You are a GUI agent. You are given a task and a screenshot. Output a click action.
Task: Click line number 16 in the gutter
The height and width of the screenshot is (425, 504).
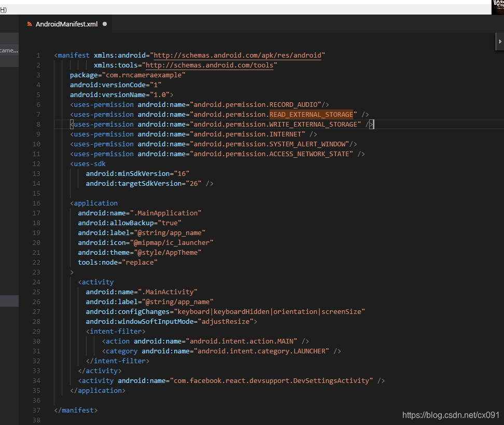click(36, 203)
